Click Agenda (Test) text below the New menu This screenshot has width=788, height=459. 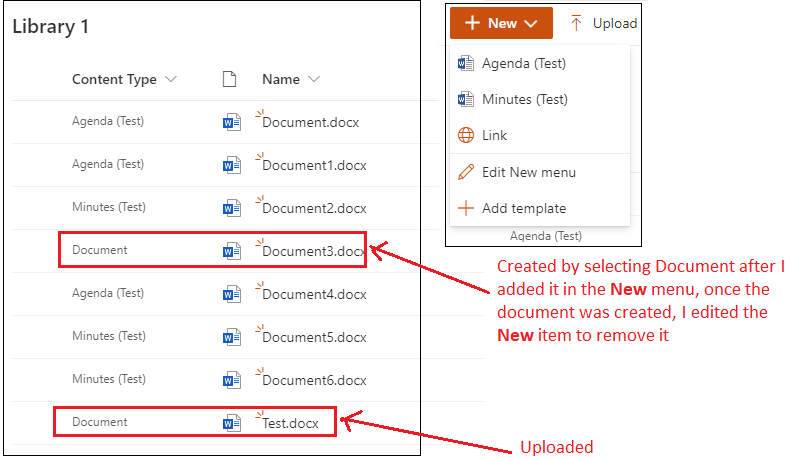point(546,236)
